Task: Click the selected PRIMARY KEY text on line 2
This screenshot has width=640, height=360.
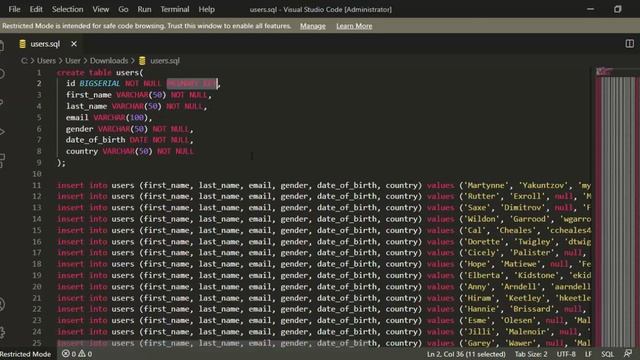Action: coord(192,84)
